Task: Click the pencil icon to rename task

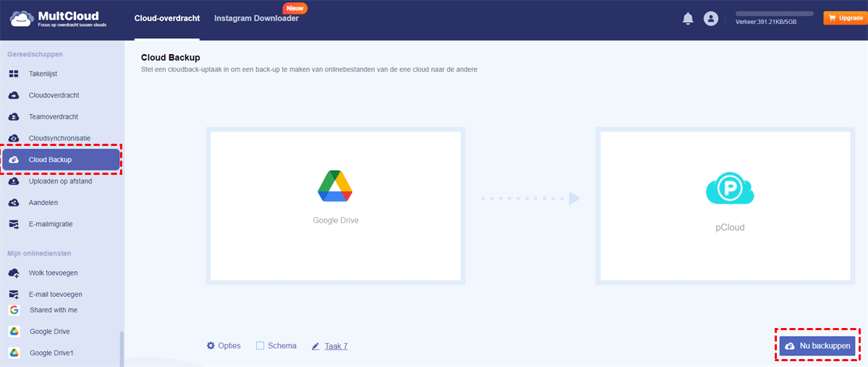Action: [x=315, y=347]
